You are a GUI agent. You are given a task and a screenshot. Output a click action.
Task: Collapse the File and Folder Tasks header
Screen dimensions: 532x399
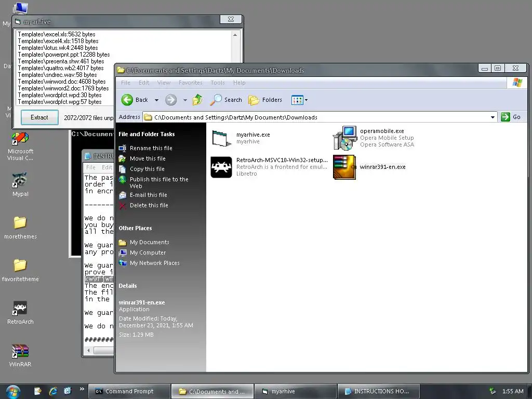(x=147, y=134)
